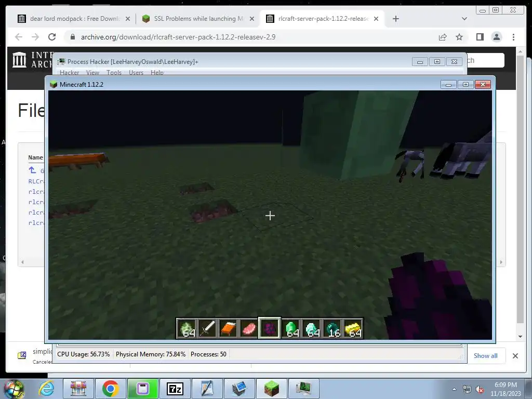
Task: Bookmark this page with the star icon
Action: [459, 37]
